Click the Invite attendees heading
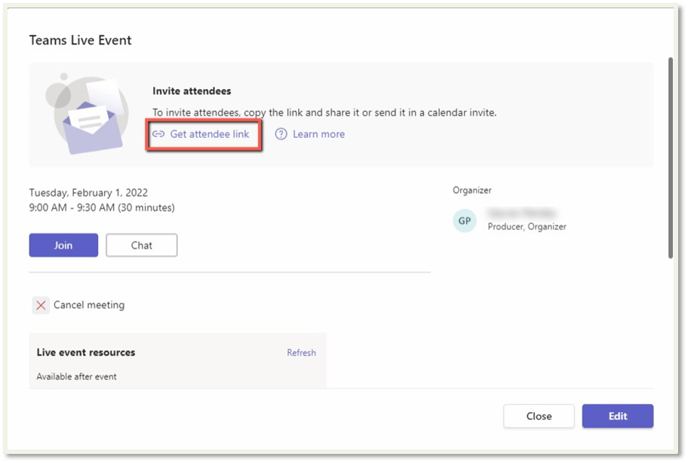The image size is (688, 463). click(192, 91)
